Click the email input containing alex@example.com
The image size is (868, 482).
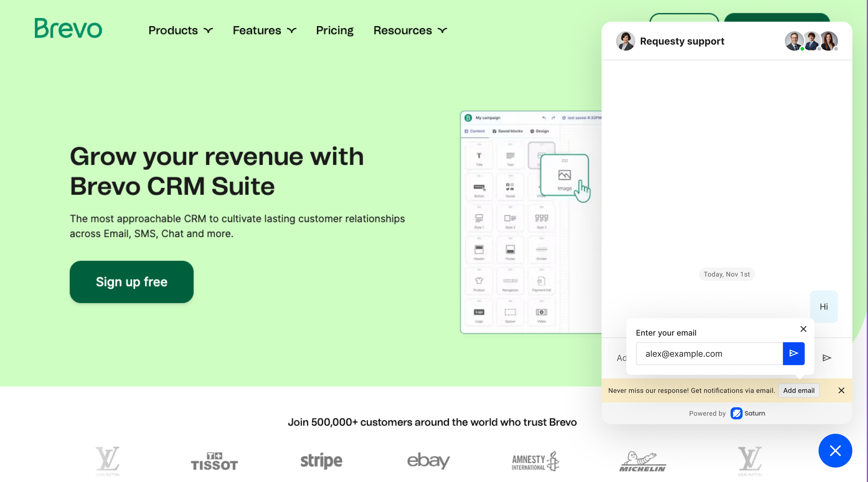(x=709, y=353)
